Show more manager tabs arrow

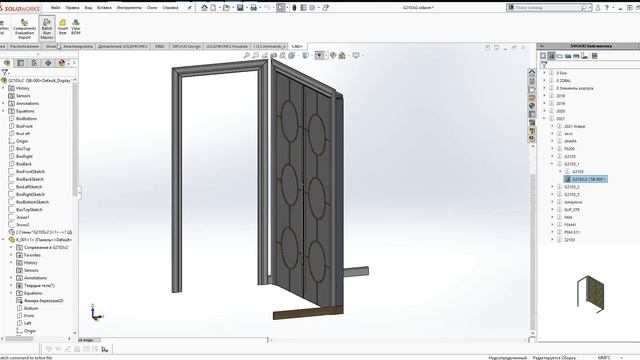73,63
